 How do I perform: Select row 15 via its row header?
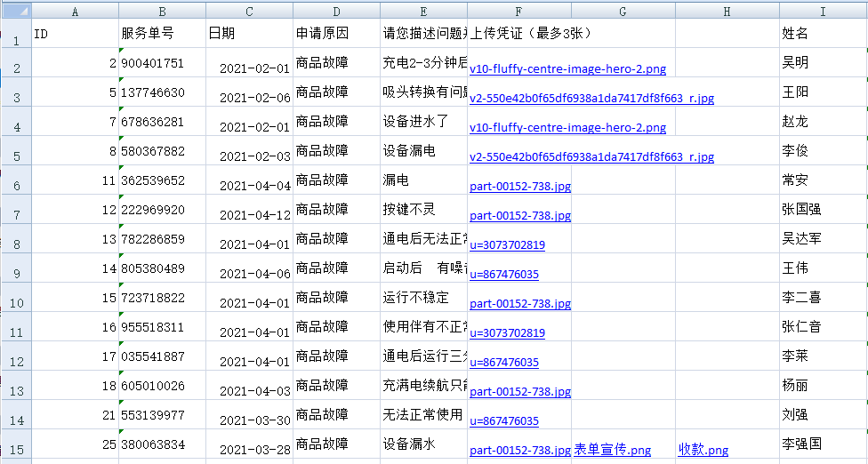click(x=15, y=444)
